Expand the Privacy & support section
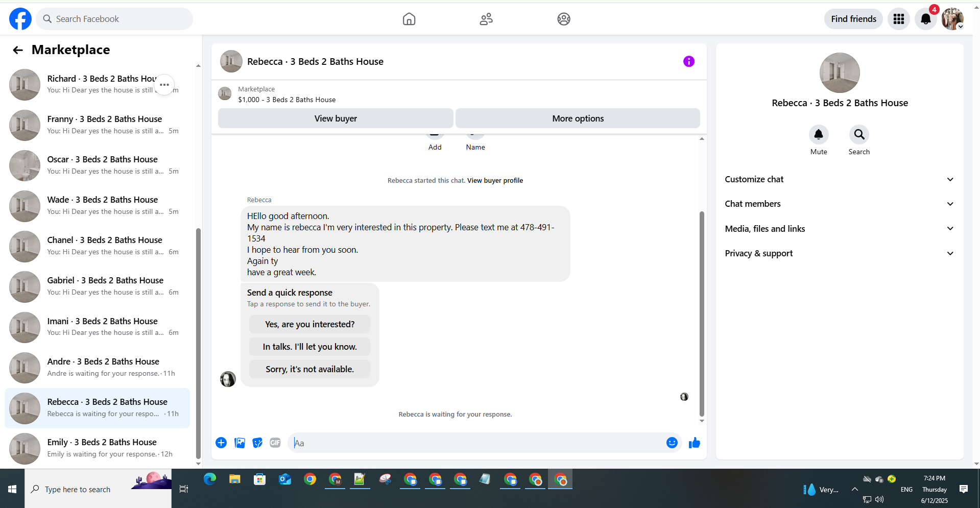Viewport: 980px width, 508px height. tap(840, 253)
